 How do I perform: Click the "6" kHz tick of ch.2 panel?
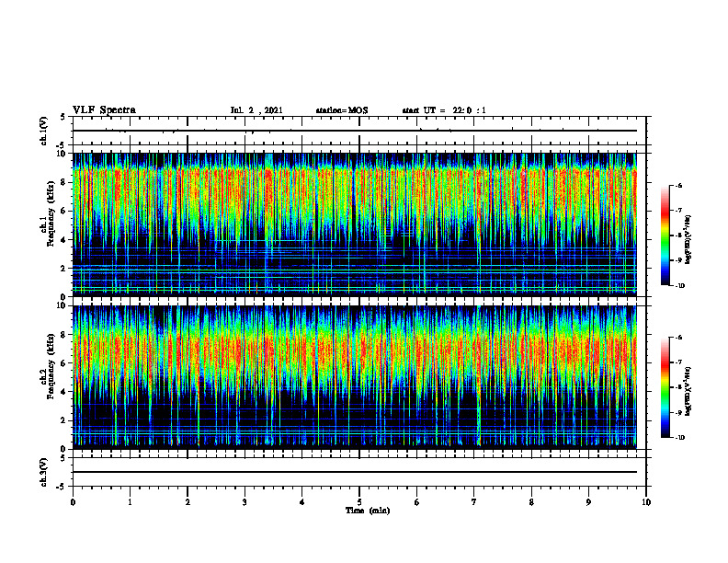(64, 363)
